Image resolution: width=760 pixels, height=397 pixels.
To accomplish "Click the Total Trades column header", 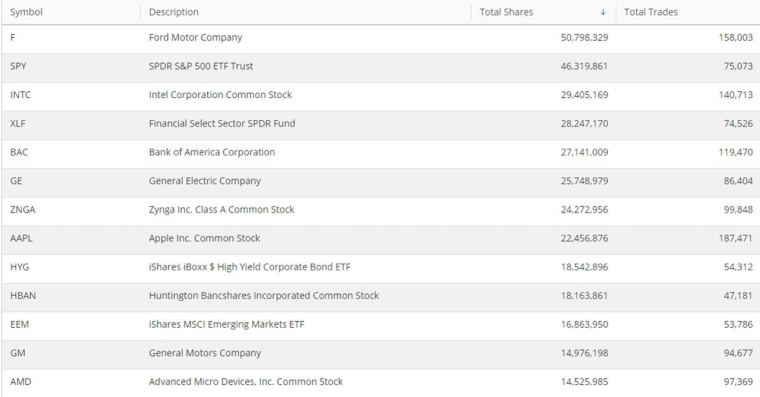I will point(650,12).
